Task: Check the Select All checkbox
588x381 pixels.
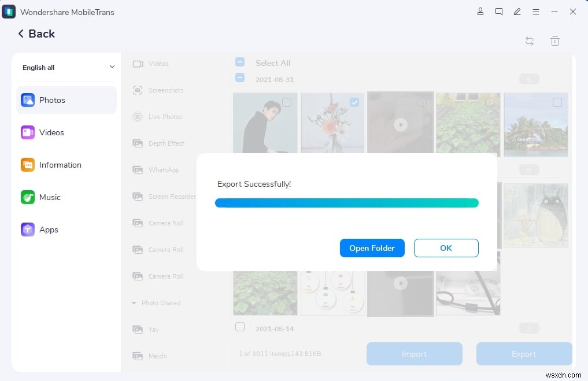Action: tap(240, 61)
